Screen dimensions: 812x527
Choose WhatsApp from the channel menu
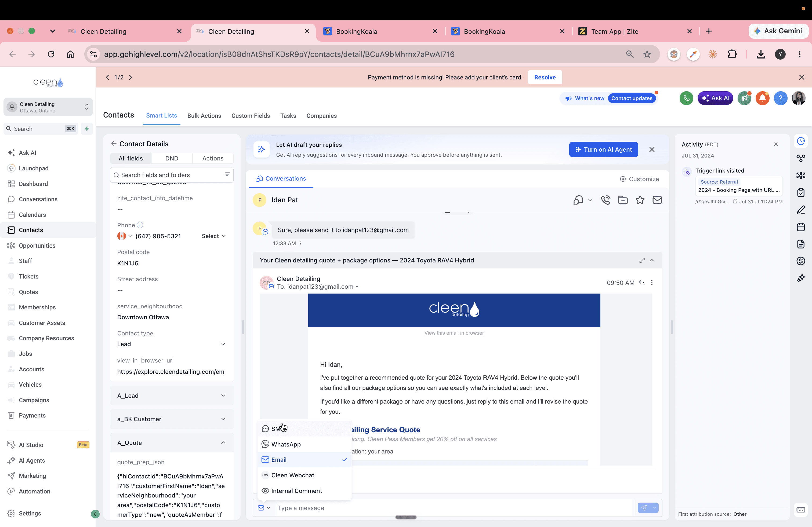(x=304, y=445)
